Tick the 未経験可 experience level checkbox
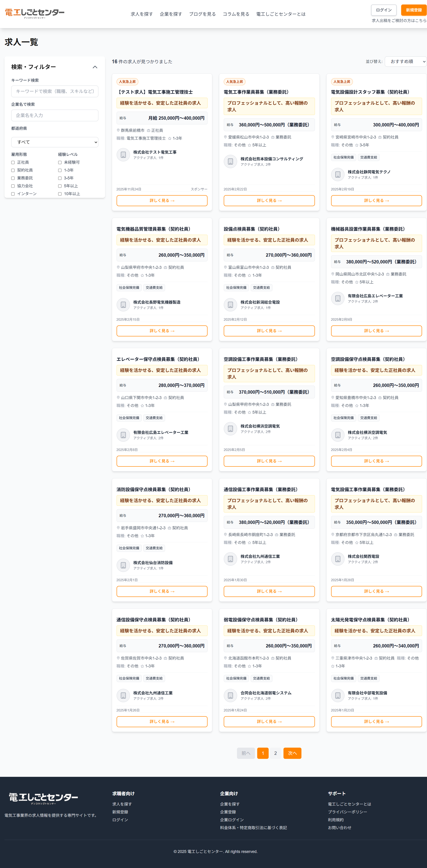Screen dimensions: 427x868 (x=60, y=162)
